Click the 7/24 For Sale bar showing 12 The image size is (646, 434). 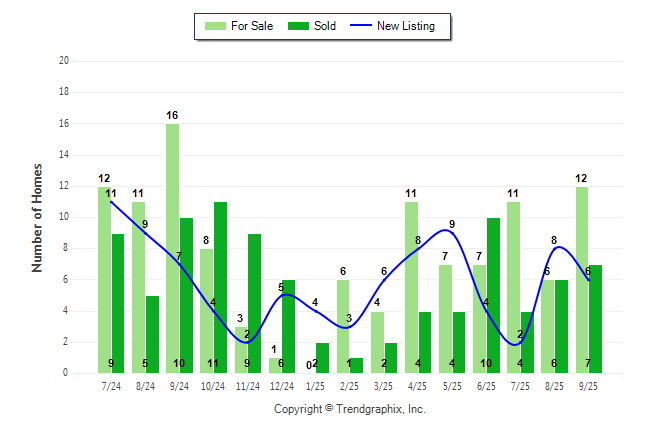[105, 279]
